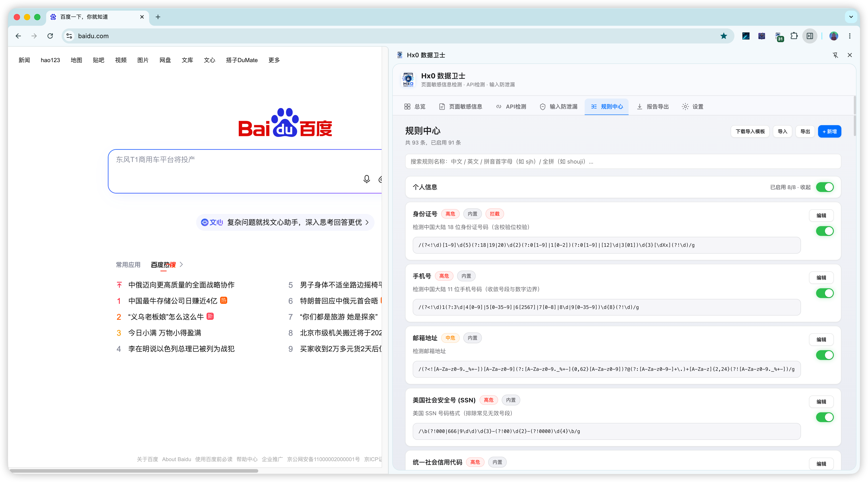
Task: Close the Baidu tab
Action: pyautogui.click(x=142, y=17)
